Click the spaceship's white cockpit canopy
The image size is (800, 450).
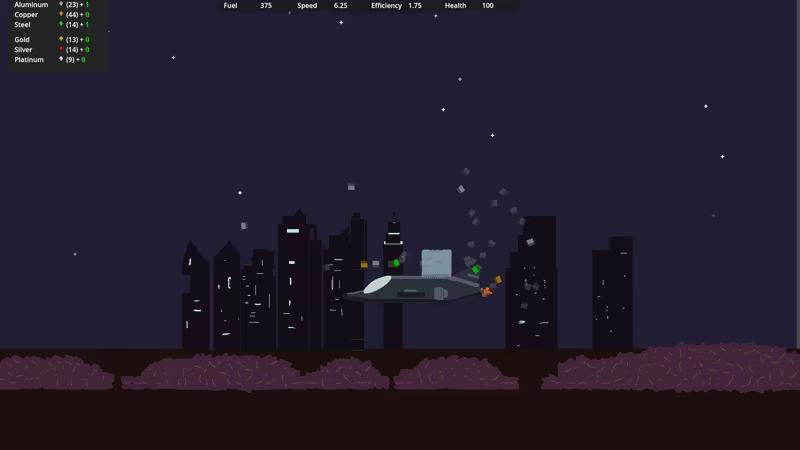click(378, 285)
